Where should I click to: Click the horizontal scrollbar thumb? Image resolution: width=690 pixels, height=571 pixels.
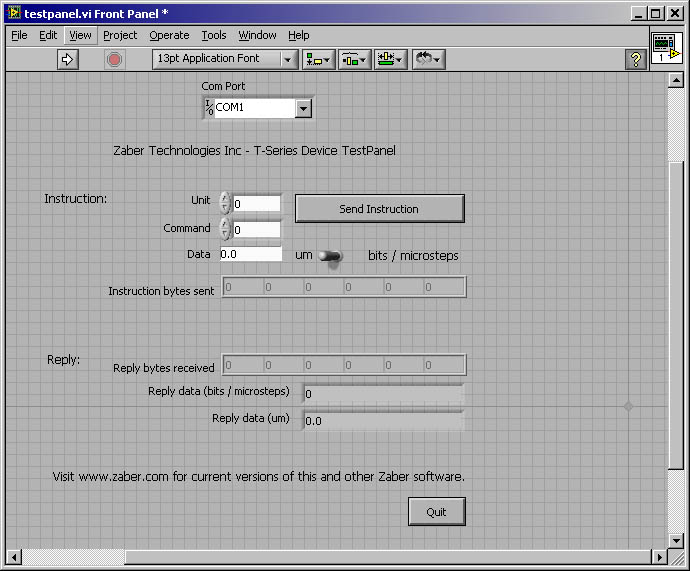388,557
